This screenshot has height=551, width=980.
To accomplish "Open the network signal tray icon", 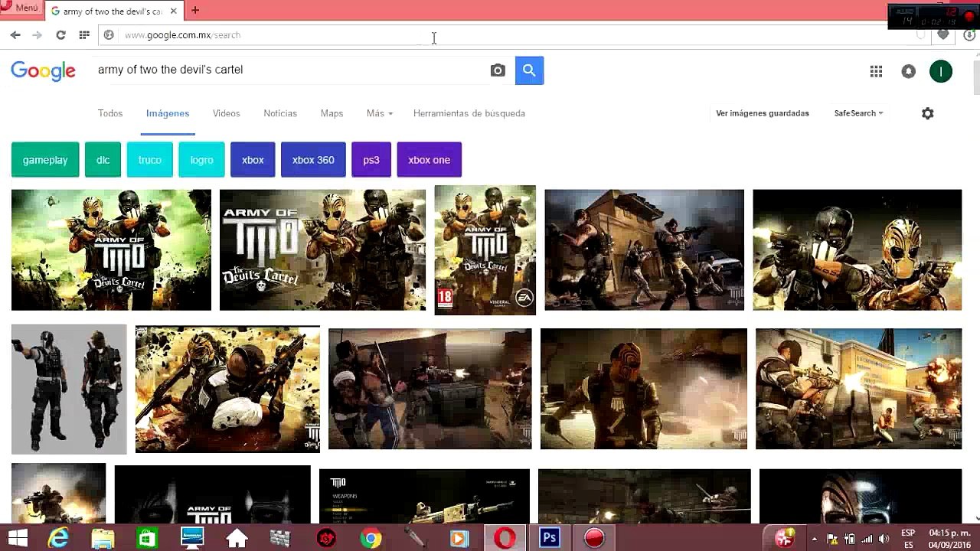I will pos(867,539).
